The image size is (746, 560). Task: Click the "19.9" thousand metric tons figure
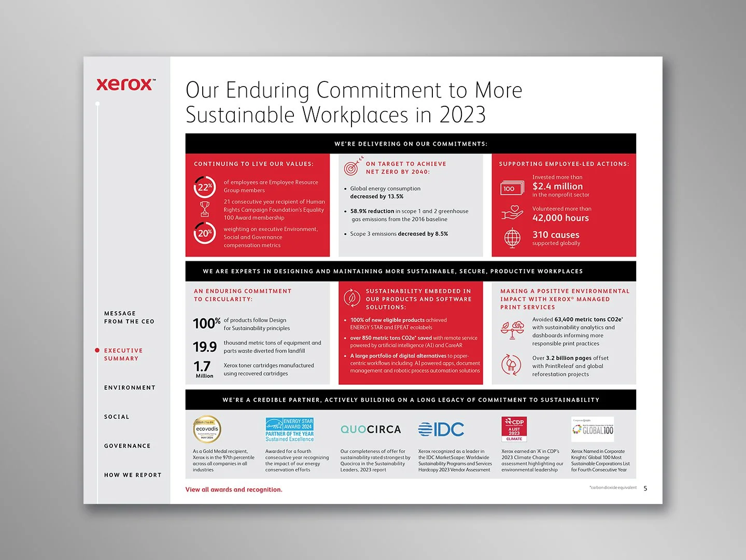205,346
